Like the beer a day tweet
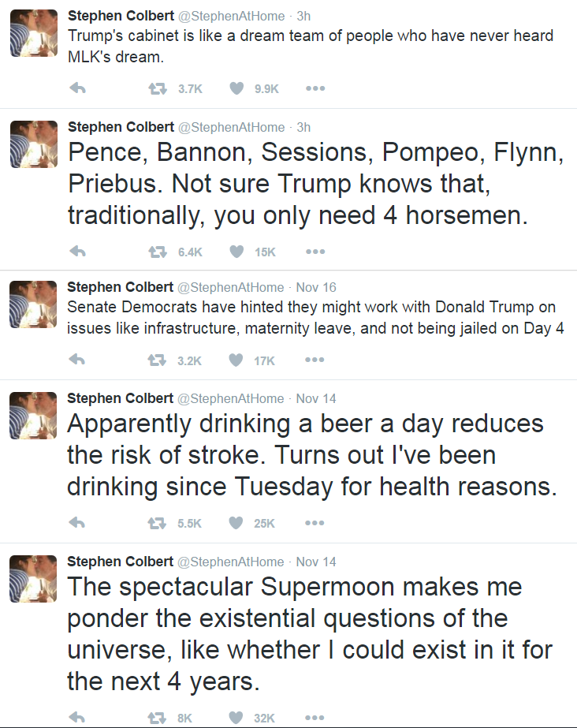 tap(236, 523)
